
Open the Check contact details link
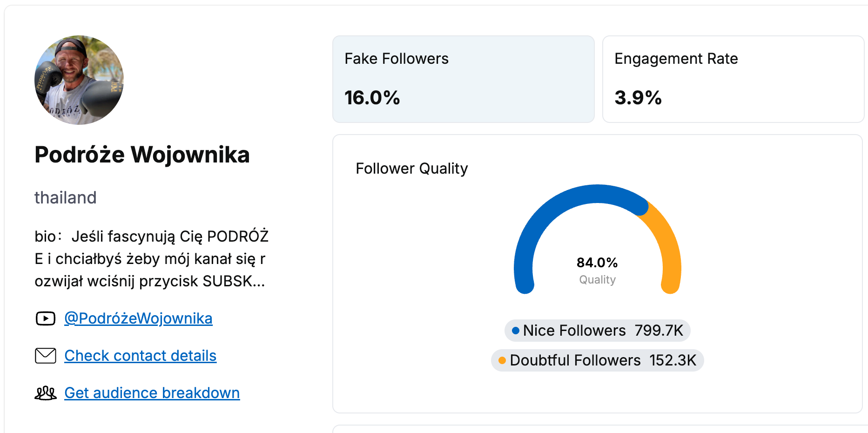point(140,356)
